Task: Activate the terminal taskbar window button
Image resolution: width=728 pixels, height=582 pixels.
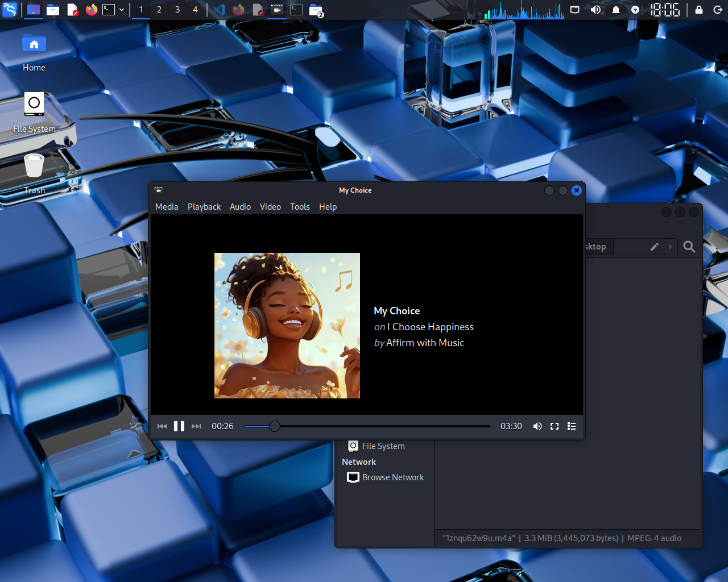Action: coord(296,10)
